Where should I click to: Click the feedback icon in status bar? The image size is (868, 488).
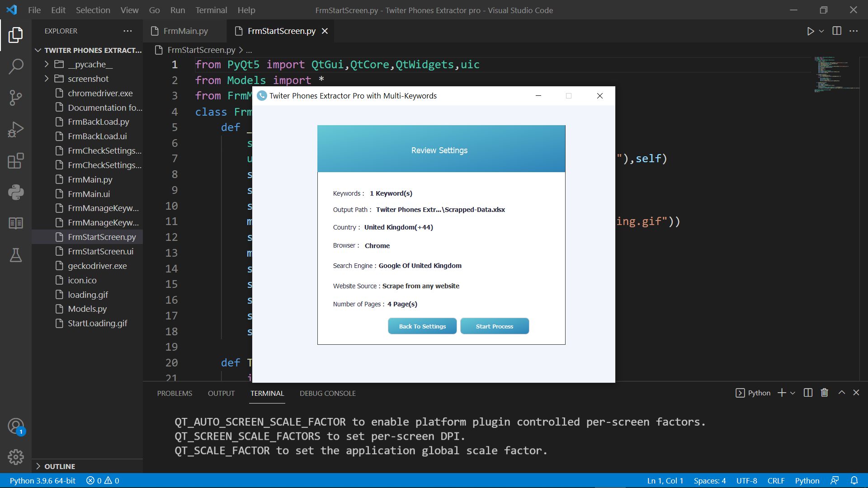coord(835,480)
